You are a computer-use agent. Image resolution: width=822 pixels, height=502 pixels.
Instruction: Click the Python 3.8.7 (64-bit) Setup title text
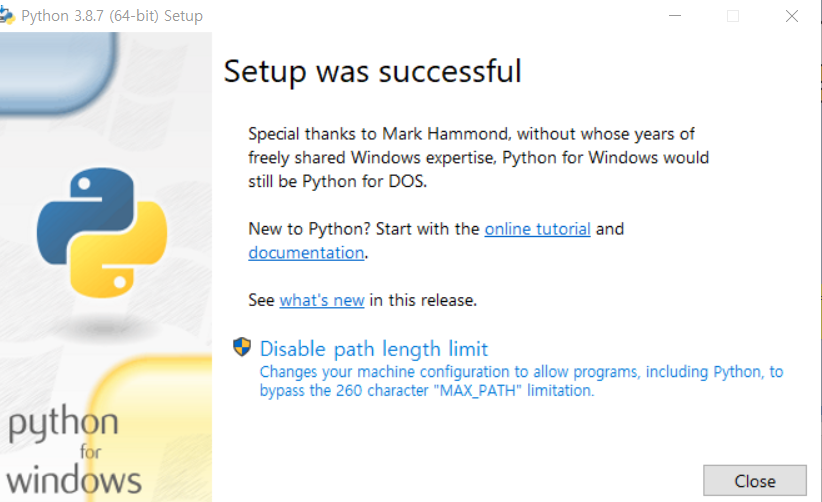(x=112, y=16)
